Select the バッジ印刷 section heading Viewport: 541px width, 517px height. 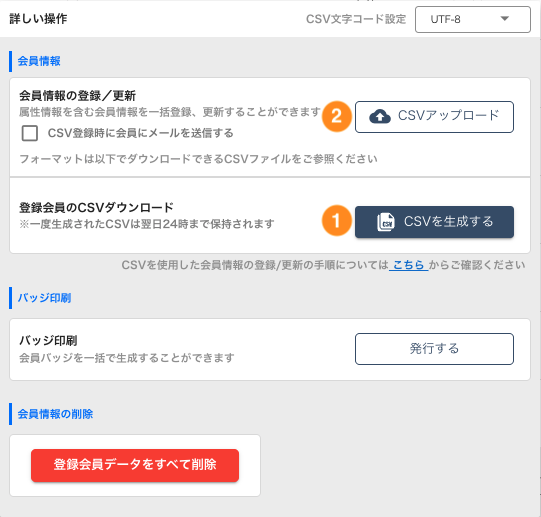coord(44,298)
